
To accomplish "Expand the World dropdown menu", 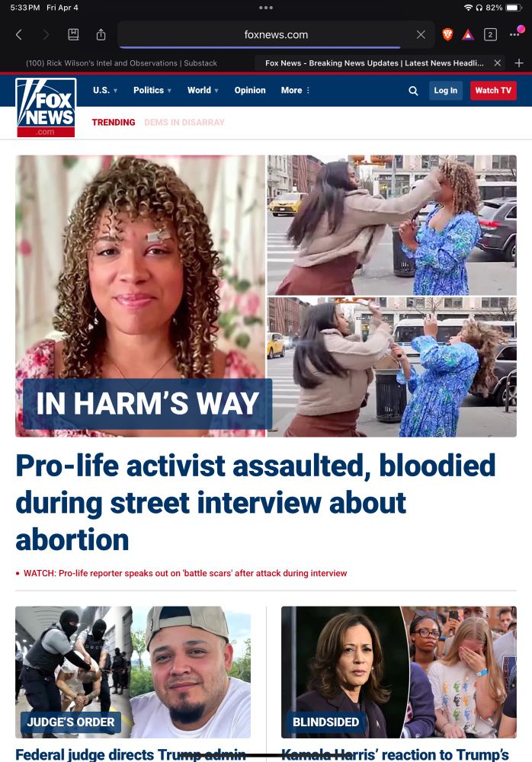I will pos(203,90).
